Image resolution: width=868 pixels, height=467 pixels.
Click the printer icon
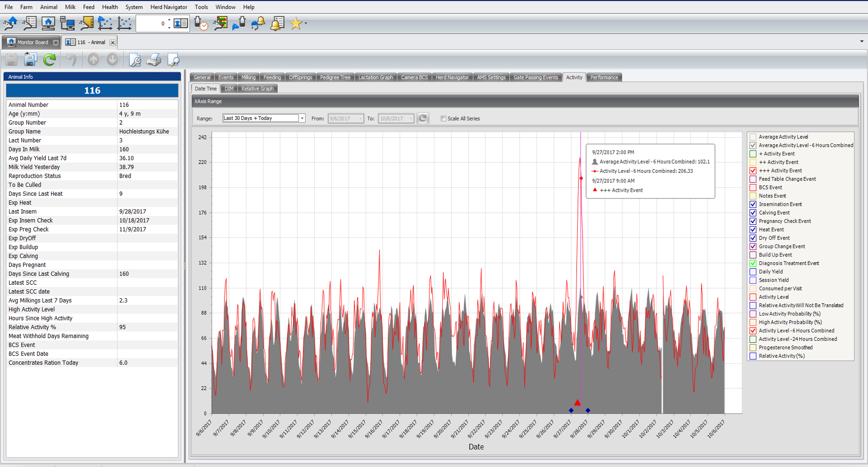tap(154, 60)
